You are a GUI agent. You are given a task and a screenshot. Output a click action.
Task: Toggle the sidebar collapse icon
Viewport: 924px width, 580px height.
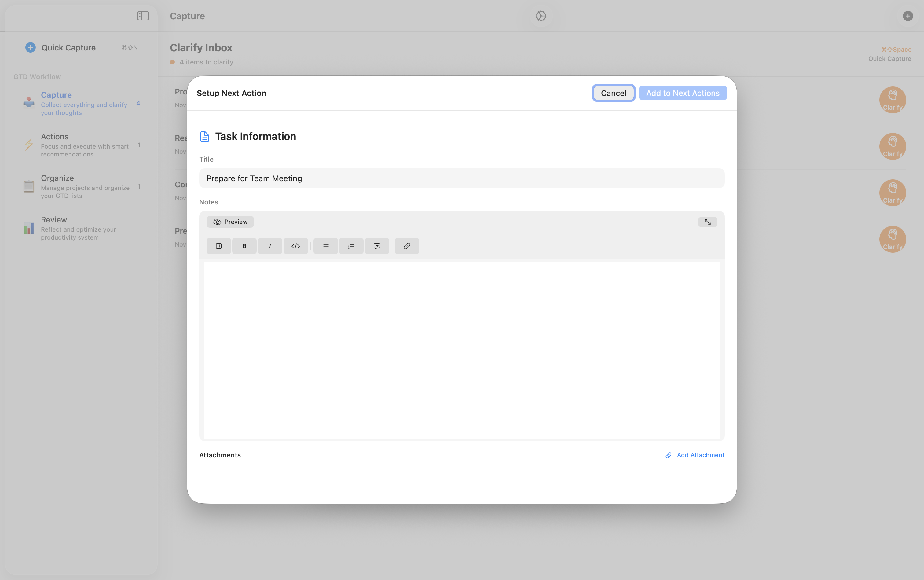coord(142,16)
